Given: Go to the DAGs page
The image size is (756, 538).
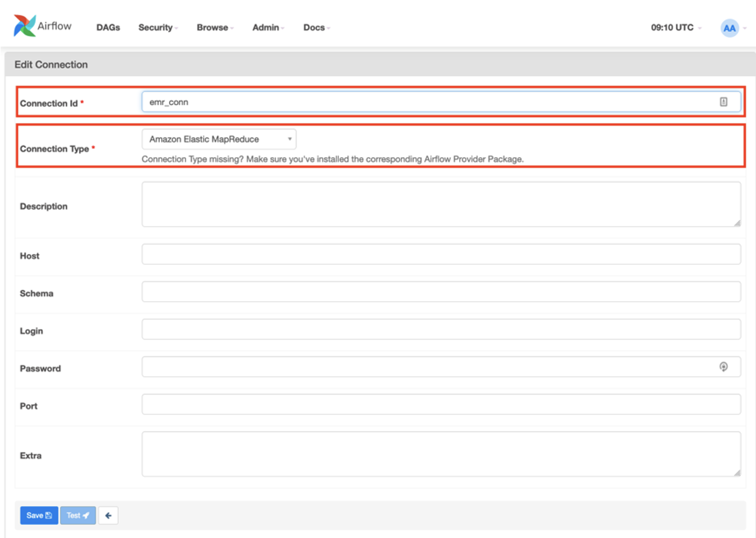Looking at the screenshot, I should pyautogui.click(x=108, y=28).
